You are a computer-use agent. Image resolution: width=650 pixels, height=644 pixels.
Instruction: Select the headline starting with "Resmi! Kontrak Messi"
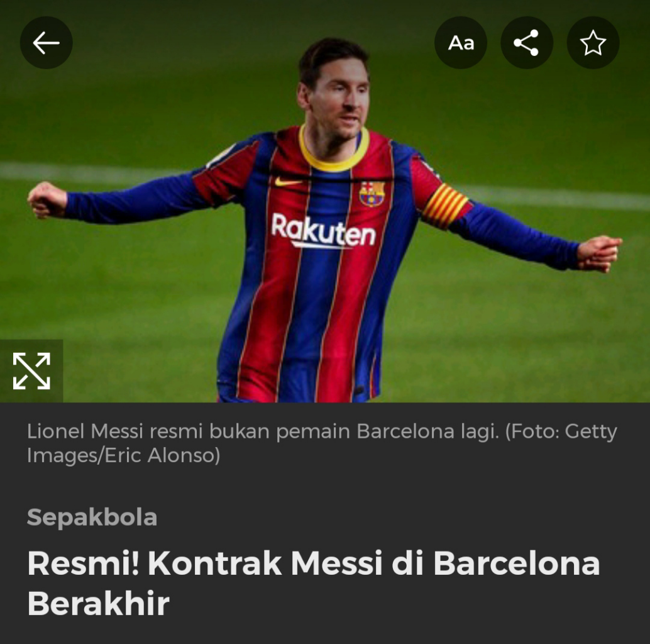[314, 582]
